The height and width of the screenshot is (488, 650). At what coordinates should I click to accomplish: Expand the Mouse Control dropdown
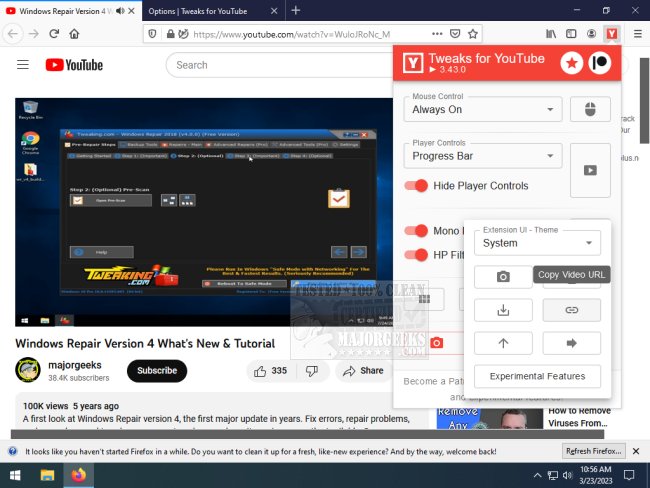click(x=483, y=109)
